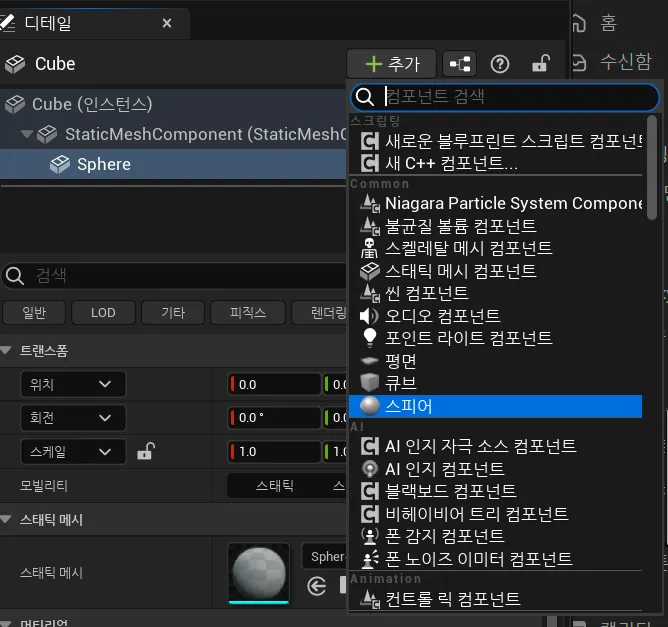Open the 회전 dropdown
This screenshot has height=627, width=668.
point(73,417)
